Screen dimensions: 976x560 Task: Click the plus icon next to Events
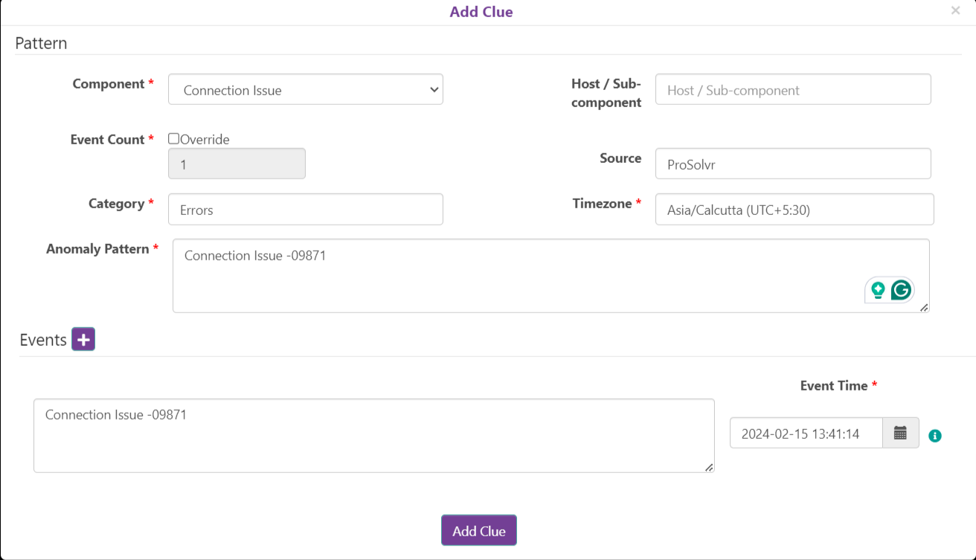point(83,340)
